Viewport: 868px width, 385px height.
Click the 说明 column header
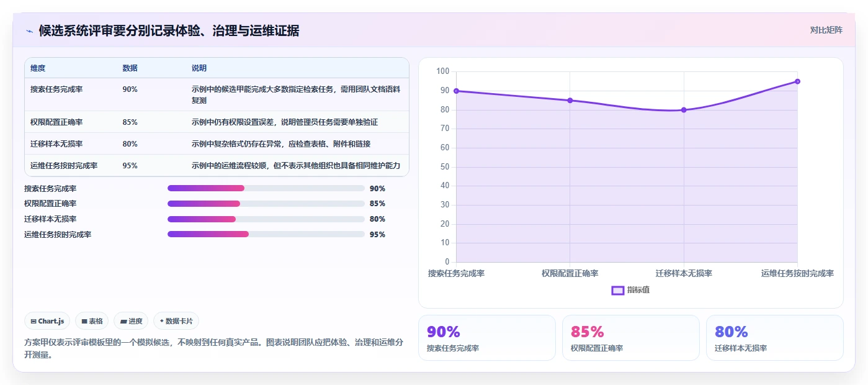pos(199,68)
